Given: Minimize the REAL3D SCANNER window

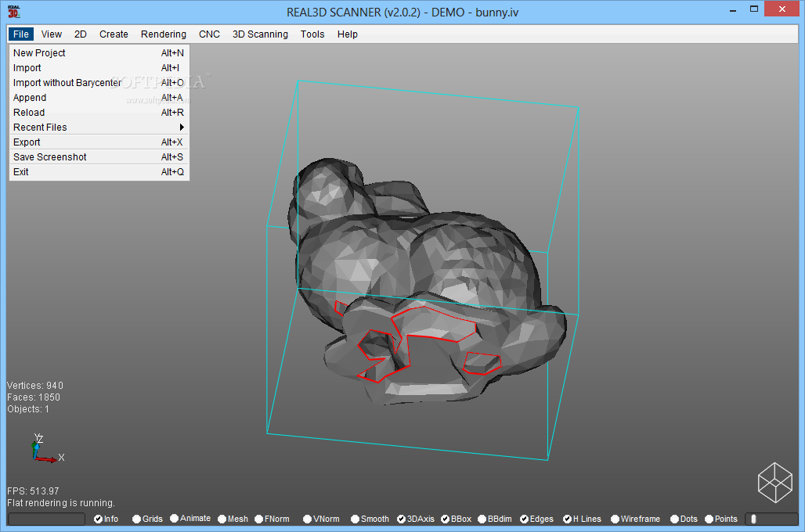Looking at the screenshot, I should [x=733, y=10].
